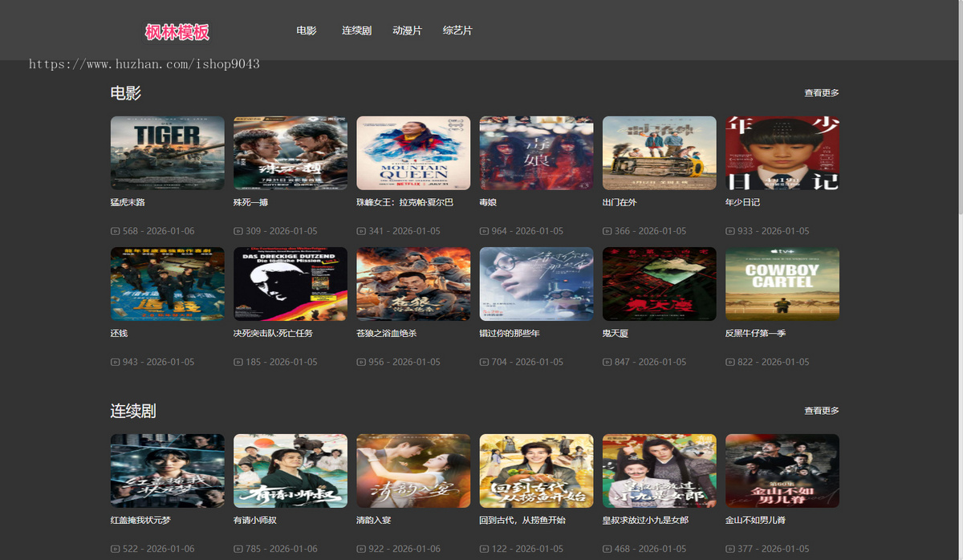Click the series title 有请小师叔
The height and width of the screenshot is (560, 963).
coord(255,520)
